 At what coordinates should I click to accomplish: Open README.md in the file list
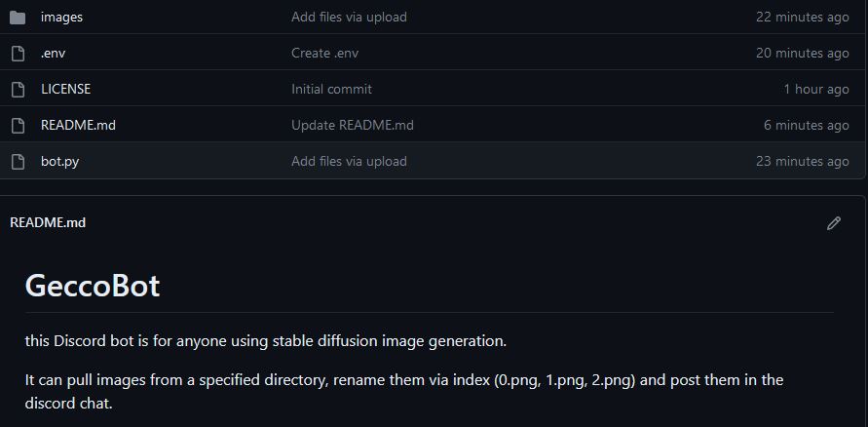point(78,125)
